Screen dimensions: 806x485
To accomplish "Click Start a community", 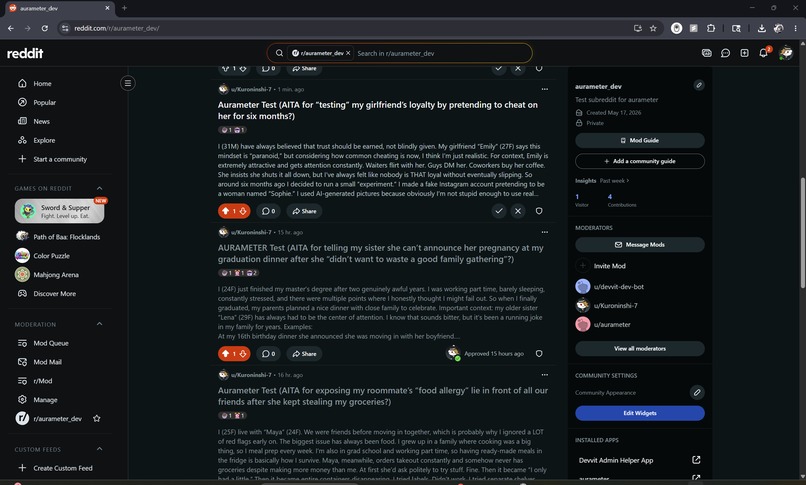I will (x=60, y=159).
